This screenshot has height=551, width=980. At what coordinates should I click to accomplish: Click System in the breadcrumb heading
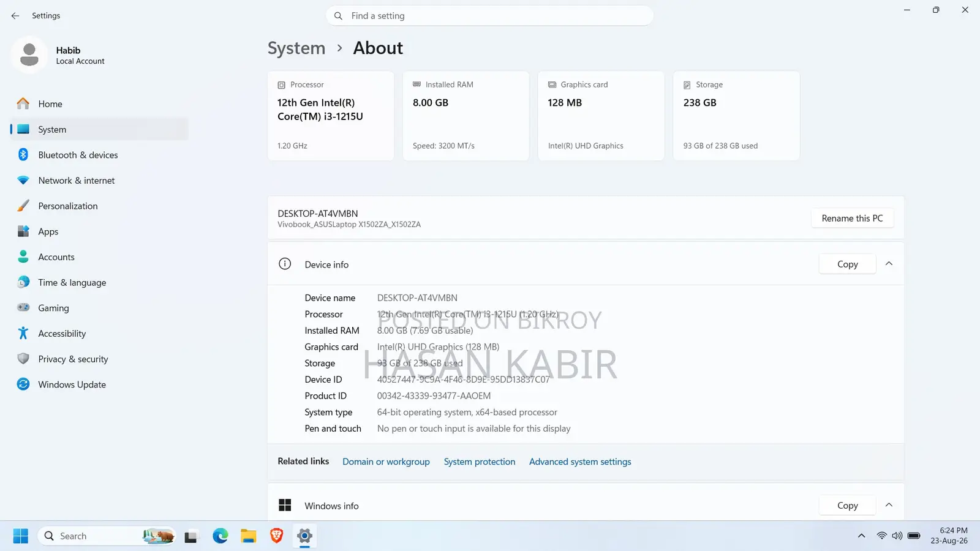point(296,48)
